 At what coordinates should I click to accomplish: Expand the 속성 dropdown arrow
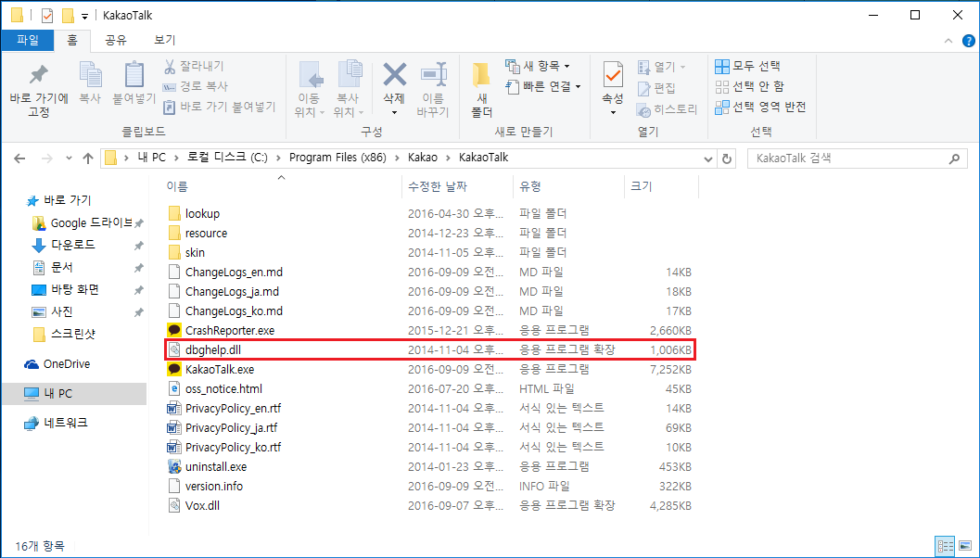[x=613, y=112]
